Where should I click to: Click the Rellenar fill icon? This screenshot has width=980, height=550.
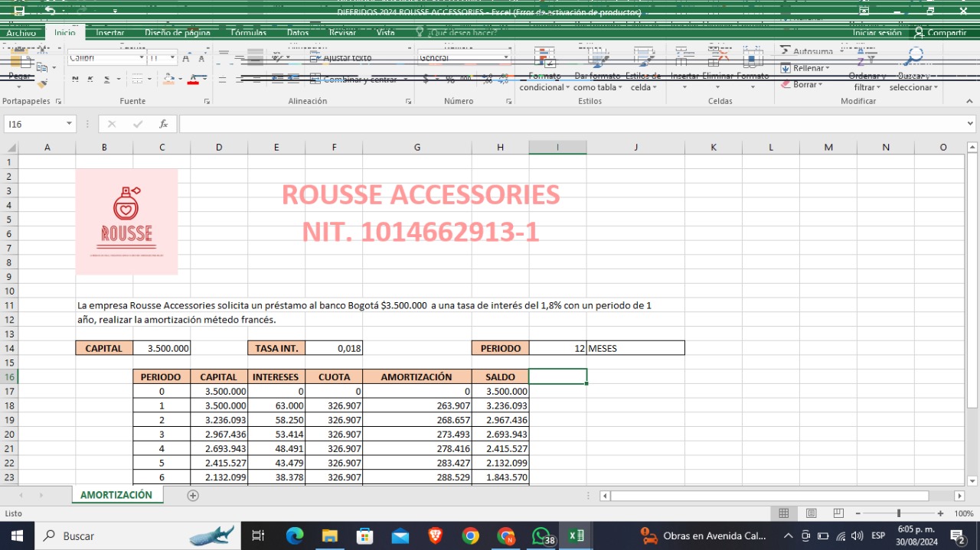(x=786, y=68)
